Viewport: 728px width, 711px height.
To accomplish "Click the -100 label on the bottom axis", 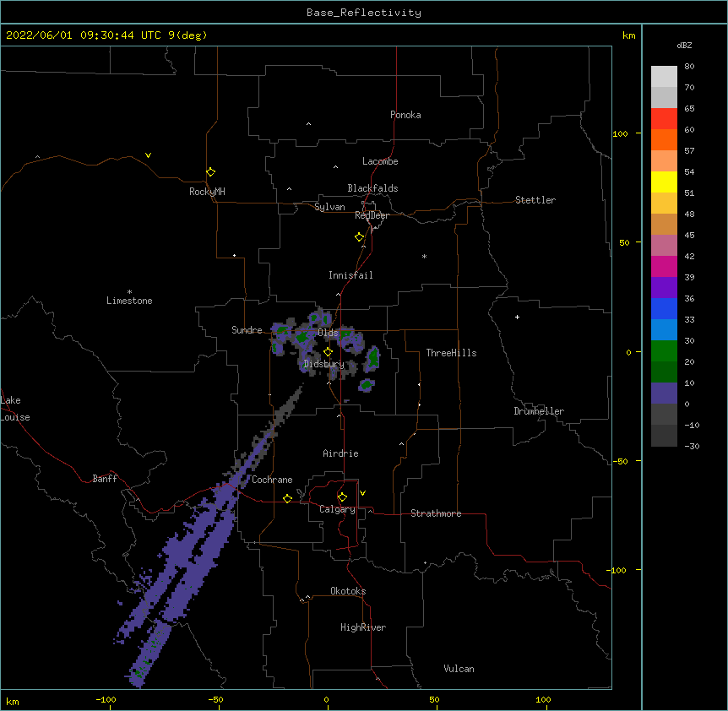I will tap(106, 699).
